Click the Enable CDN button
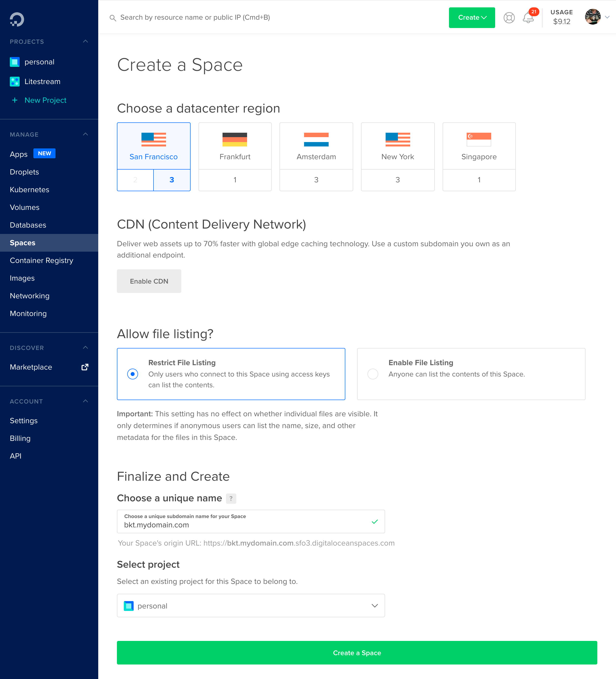This screenshot has width=616, height=679. [149, 281]
